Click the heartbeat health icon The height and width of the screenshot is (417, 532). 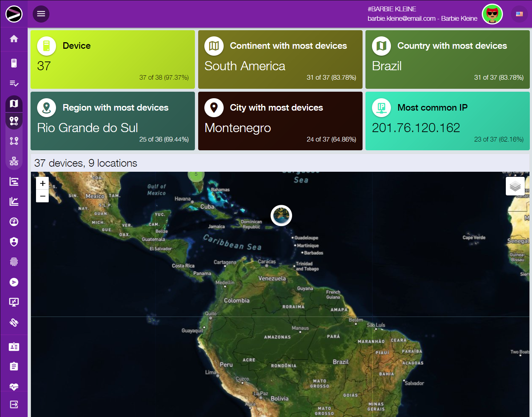pos(14,386)
